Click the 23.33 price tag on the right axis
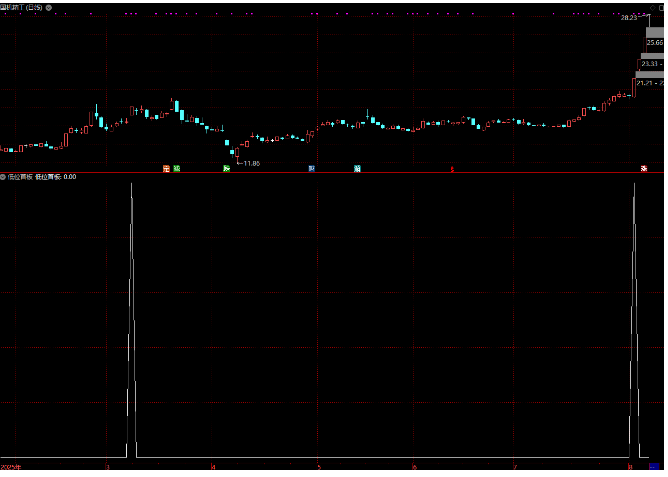This screenshot has height=477, width=668. coord(651,64)
